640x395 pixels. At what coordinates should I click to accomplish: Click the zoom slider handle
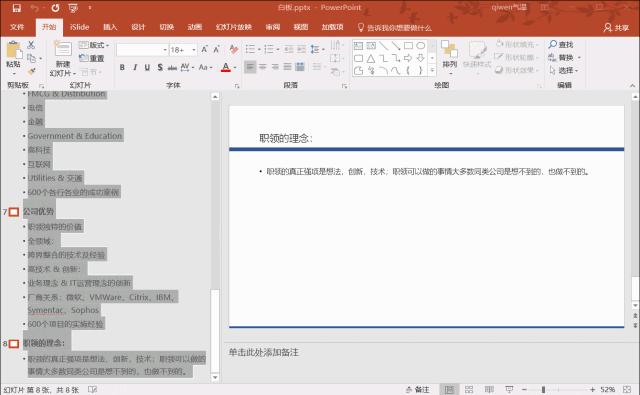point(543,390)
